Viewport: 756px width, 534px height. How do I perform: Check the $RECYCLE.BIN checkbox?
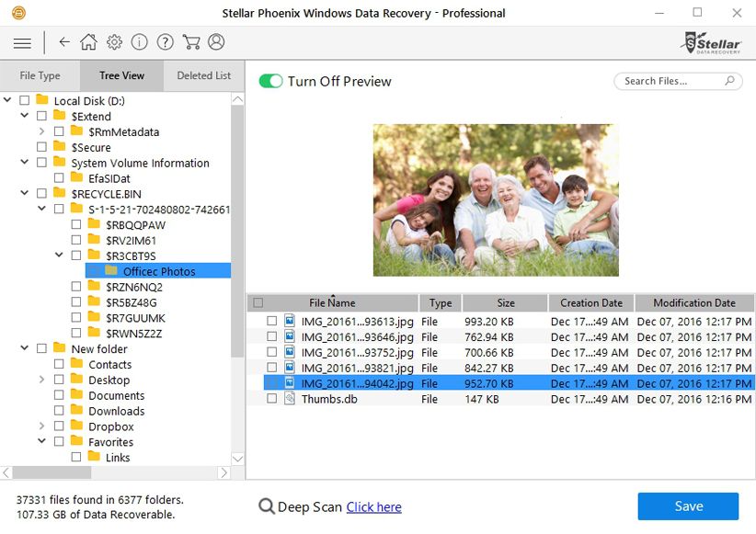click(41, 193)
